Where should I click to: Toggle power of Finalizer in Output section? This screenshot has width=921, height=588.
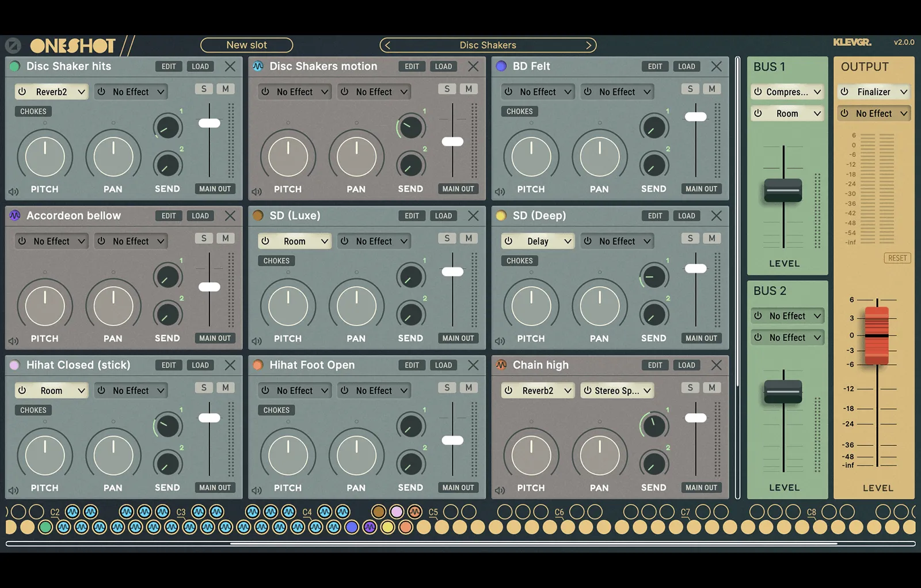coord(844,91)
